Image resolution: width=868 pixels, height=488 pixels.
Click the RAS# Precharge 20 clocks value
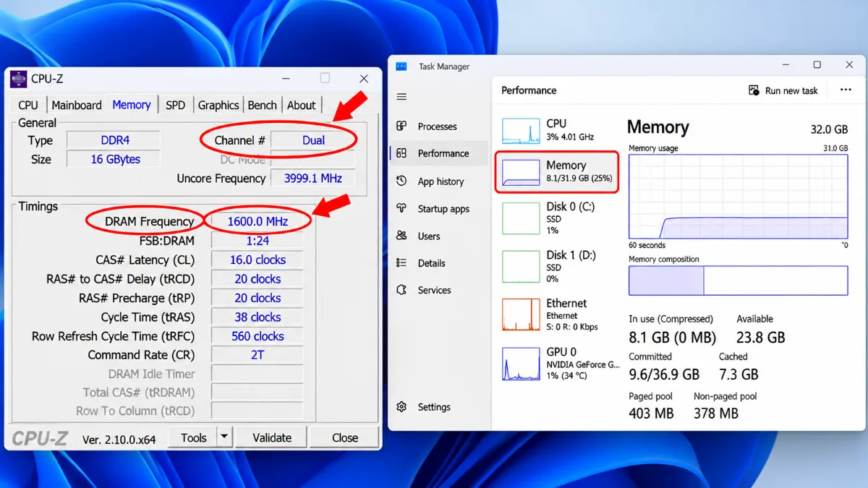click(258, 298)
